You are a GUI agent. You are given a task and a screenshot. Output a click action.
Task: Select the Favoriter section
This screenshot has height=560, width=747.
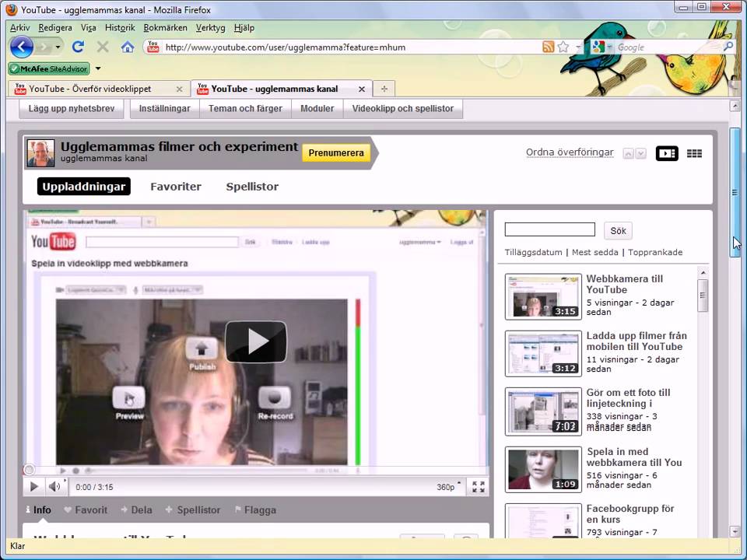click(x=176, y=187)
